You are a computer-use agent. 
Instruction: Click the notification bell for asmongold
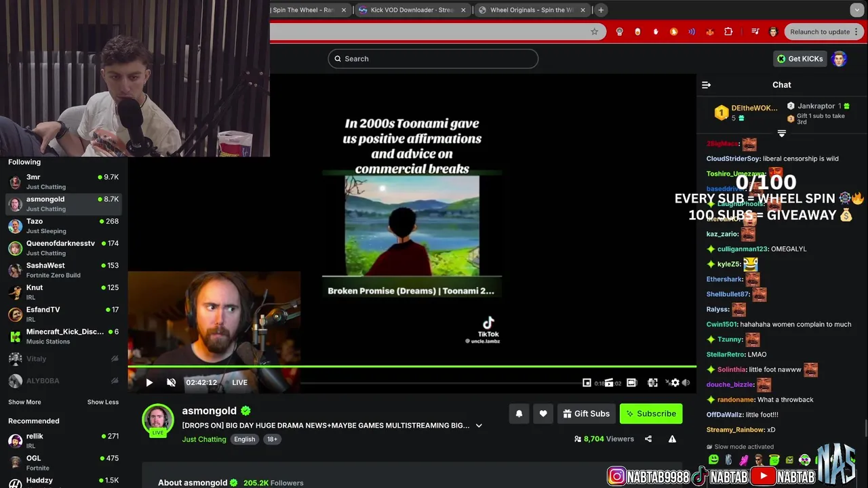click(x=519, y=413)
